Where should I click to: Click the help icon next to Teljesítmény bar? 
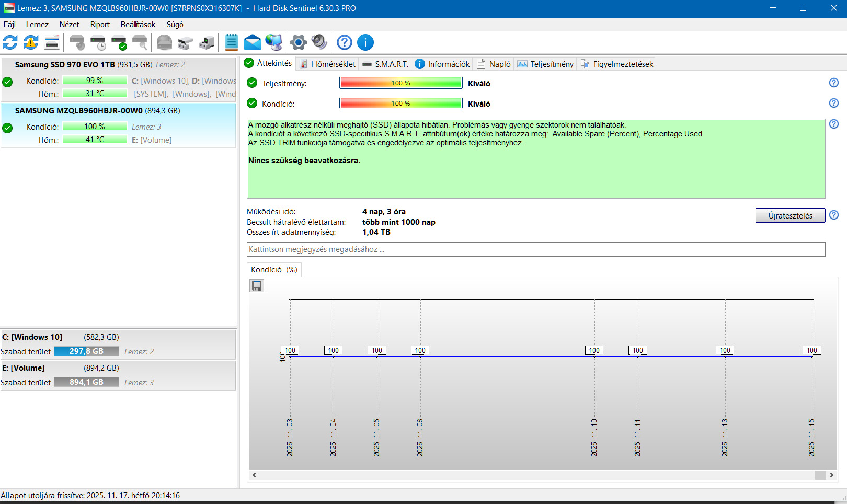[x=834, y=83]
